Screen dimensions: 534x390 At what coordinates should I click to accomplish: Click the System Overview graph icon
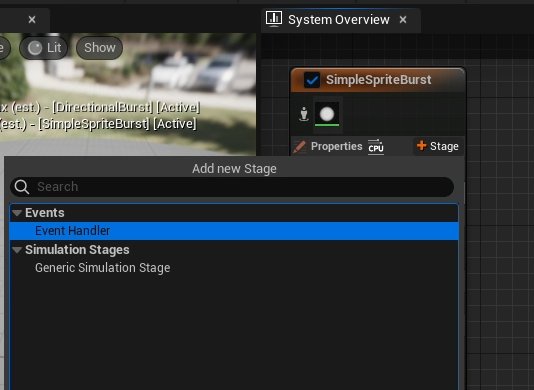tap(274, 19)
